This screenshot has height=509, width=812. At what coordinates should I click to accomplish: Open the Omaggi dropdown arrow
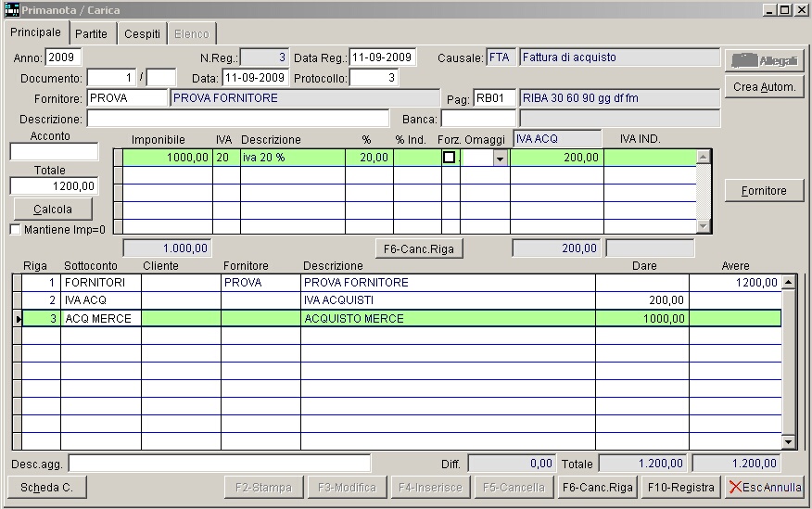pos(500,158)
